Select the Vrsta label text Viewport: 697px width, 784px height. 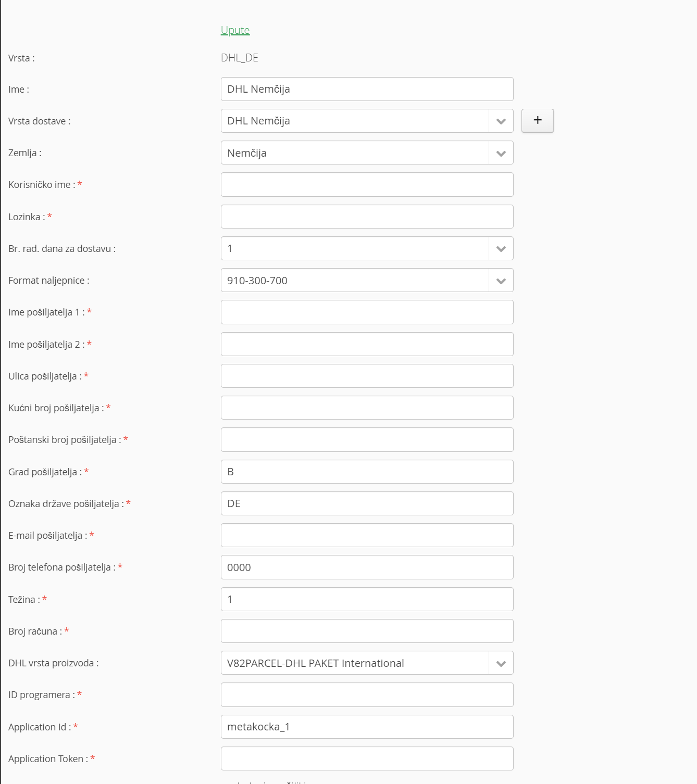coord(21,58)
